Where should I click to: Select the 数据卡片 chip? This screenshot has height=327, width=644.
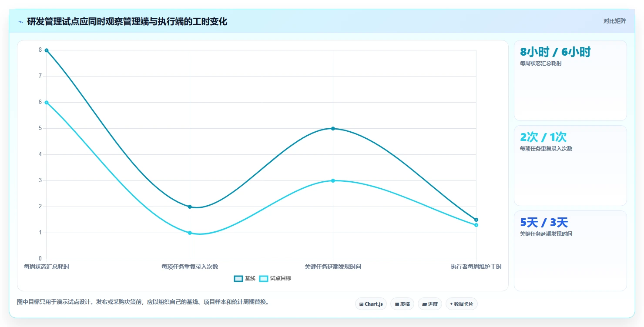(461, 304)
